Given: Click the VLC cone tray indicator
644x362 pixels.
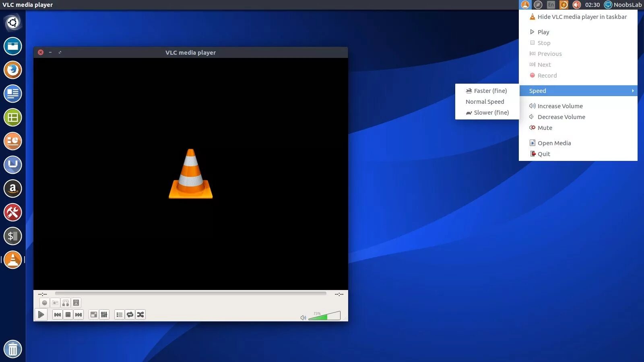Looking at the screenshot, I should pos(525,5).
